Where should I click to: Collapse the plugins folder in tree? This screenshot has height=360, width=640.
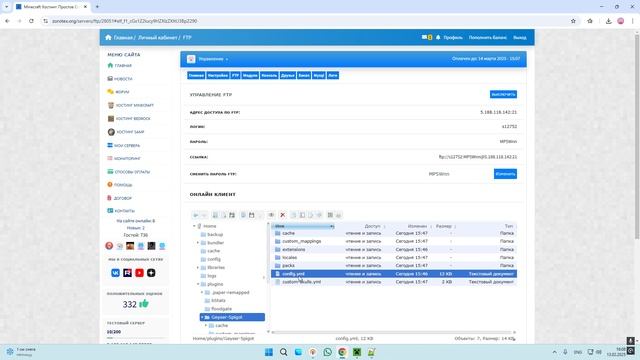click(198, 284)
